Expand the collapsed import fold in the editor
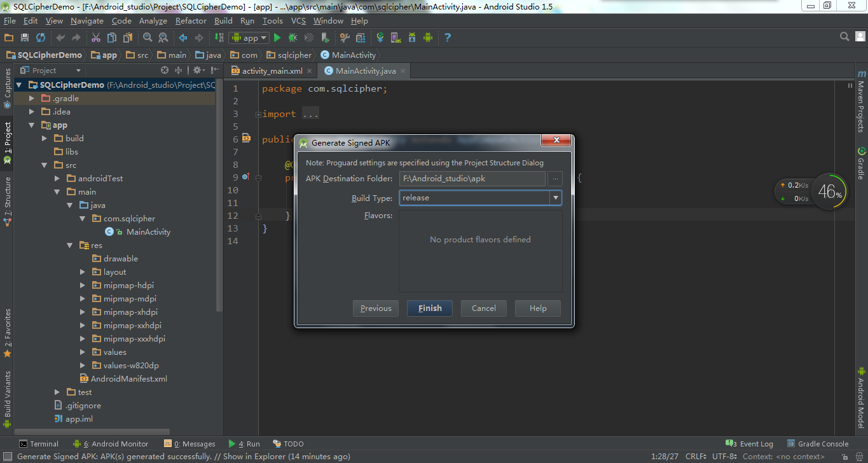 point(258,114)
